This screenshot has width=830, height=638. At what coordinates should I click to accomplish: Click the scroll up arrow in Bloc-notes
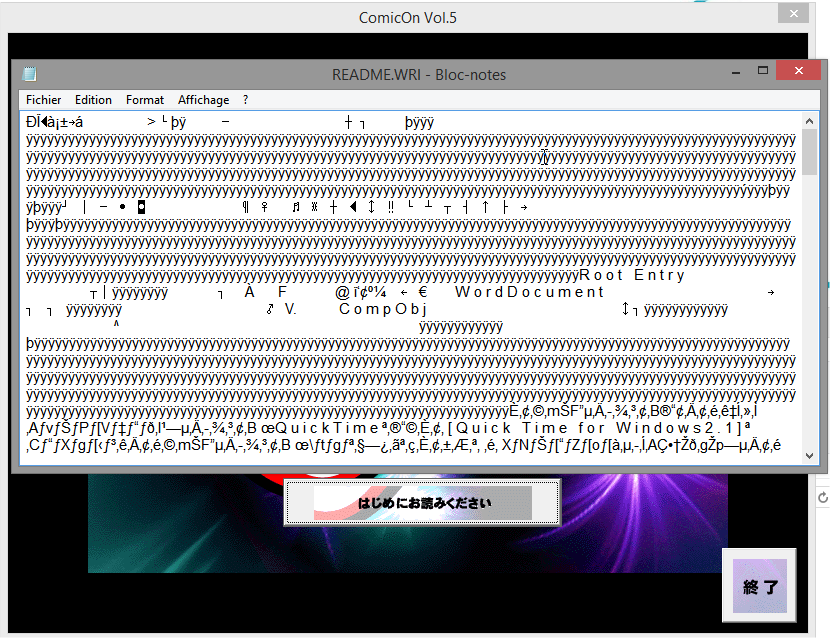(809, 121)
